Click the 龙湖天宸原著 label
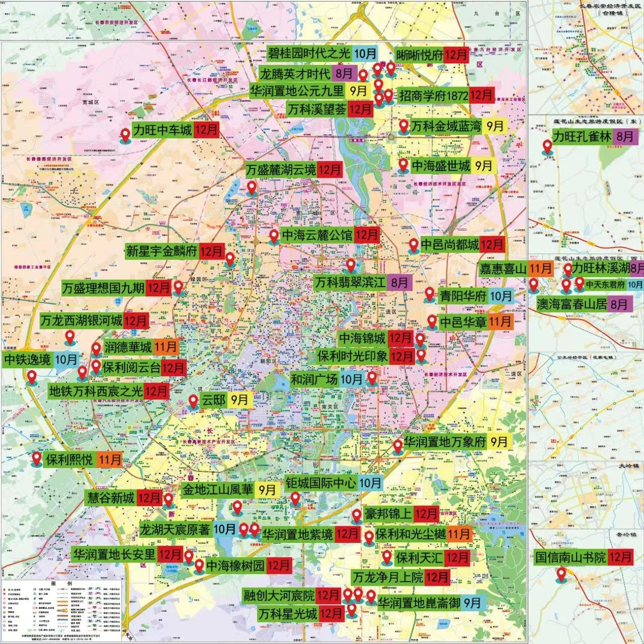 (175, 529)
